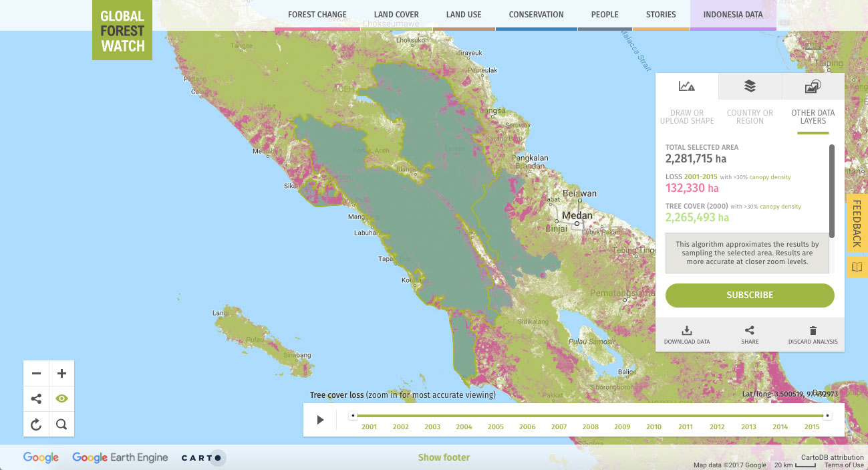Click the CARTO logo
Image resolution: width=868 pixels, height=470 pixels.
click(204, 458)
